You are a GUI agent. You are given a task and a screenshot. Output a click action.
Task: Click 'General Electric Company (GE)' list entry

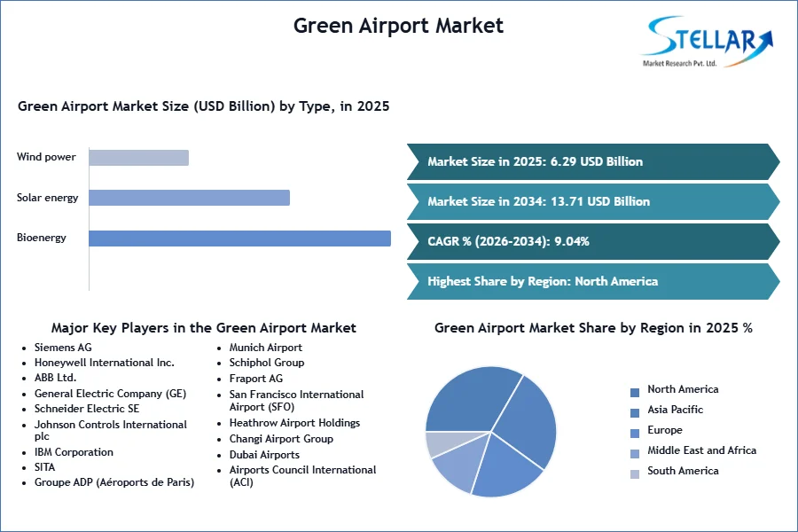coord(111,394)
